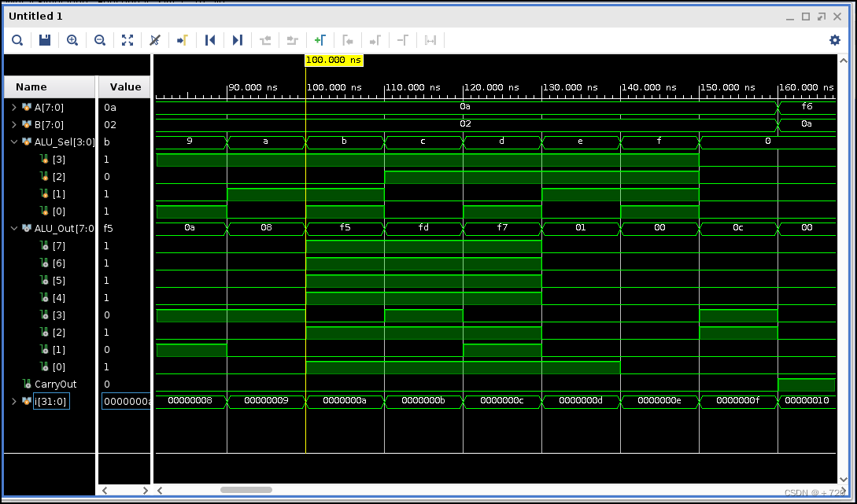The height and width of the screenshot is (504, 857).
Task: Click the Value column header
Action: (125, 87)
